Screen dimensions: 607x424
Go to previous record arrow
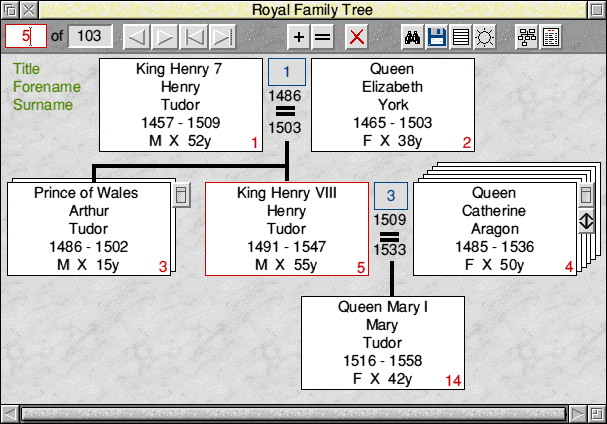point(138,37)
